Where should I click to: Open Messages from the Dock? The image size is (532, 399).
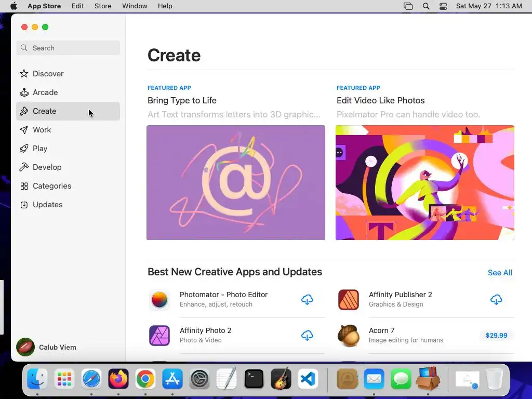401,379
